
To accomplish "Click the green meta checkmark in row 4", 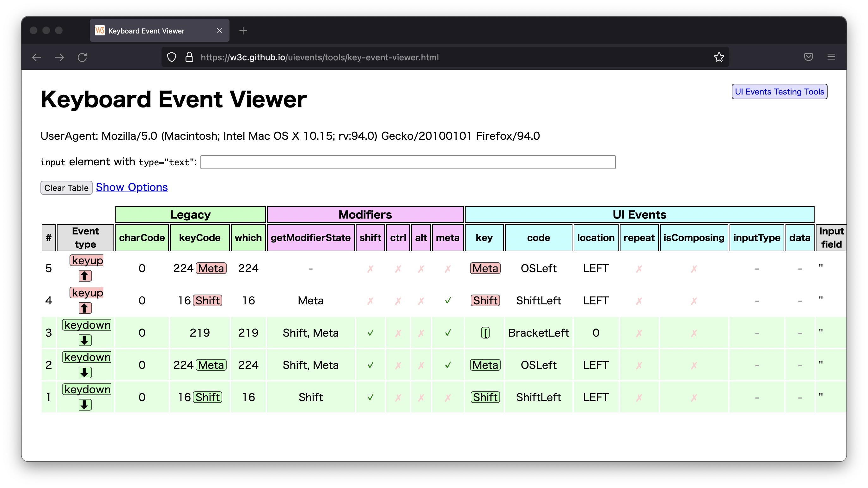I will (448, 301).
